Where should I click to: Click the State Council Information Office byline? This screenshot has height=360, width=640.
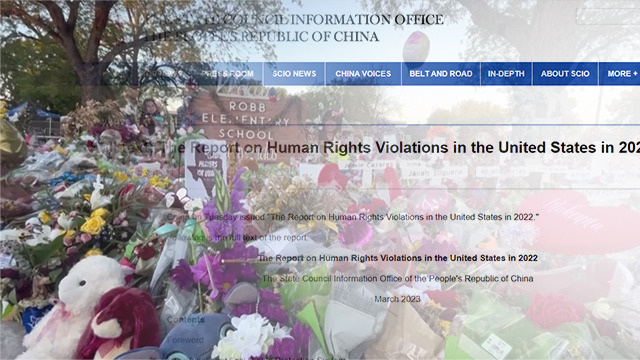click(398, 278)
